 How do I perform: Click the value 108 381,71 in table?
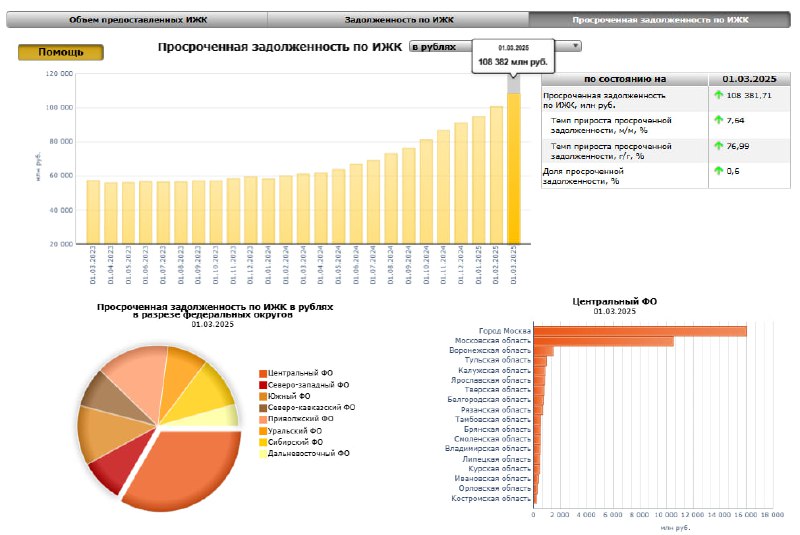[749, 95]
